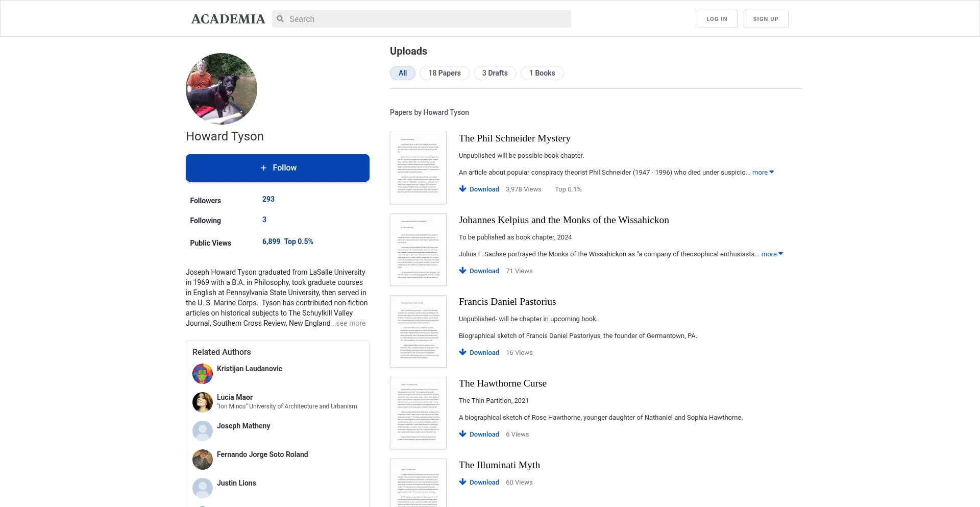The width and height of the screenshot is (980, 507).
Task: Open Howard Tyson's profile photo
Action: [x=222, y=89]
